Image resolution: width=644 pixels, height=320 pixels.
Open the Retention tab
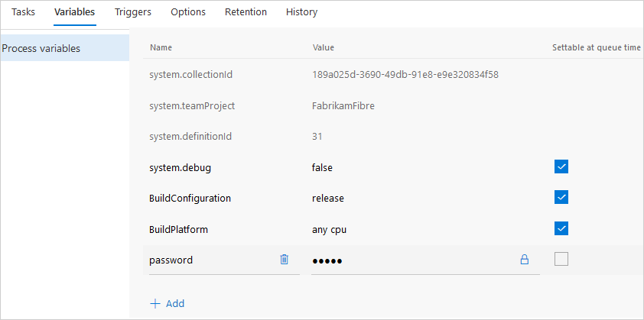click(246, 12)
